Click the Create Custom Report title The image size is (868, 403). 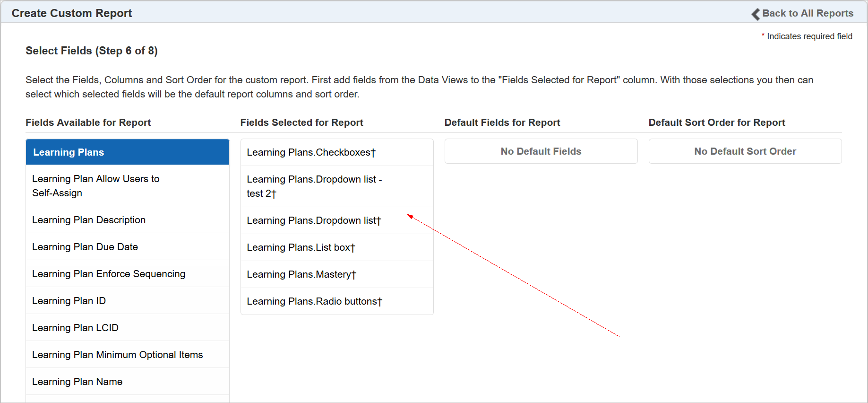pos(72,13)
